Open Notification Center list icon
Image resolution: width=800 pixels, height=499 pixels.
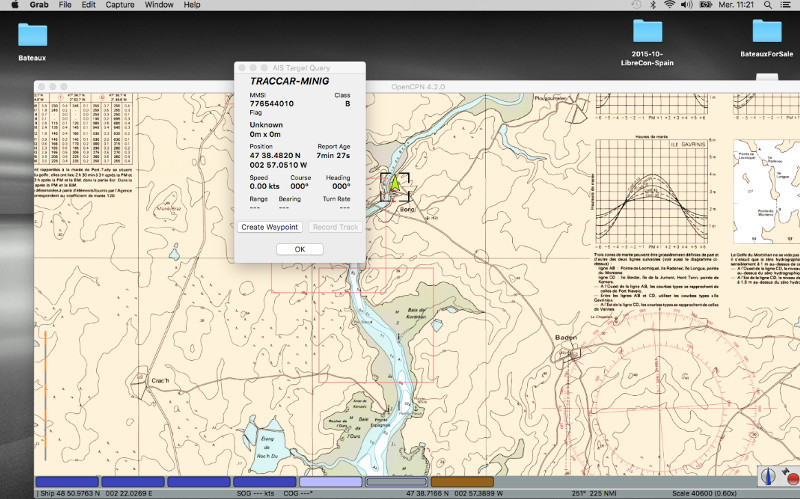click(786, 5)
